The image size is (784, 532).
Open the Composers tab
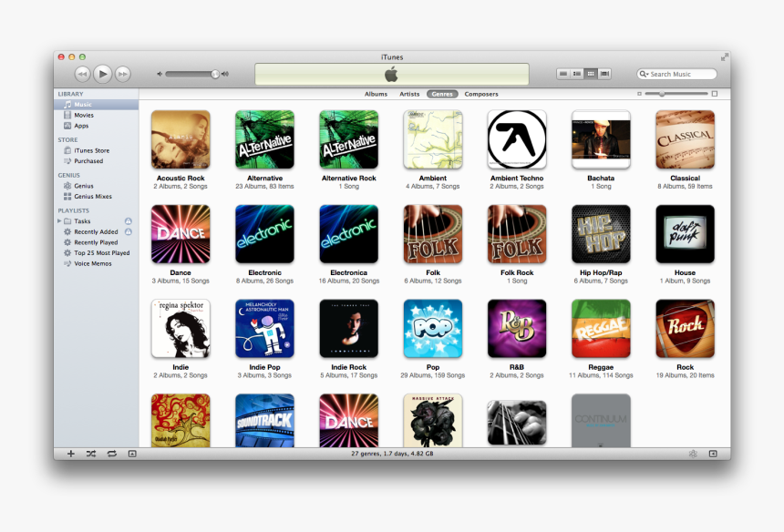481,94
